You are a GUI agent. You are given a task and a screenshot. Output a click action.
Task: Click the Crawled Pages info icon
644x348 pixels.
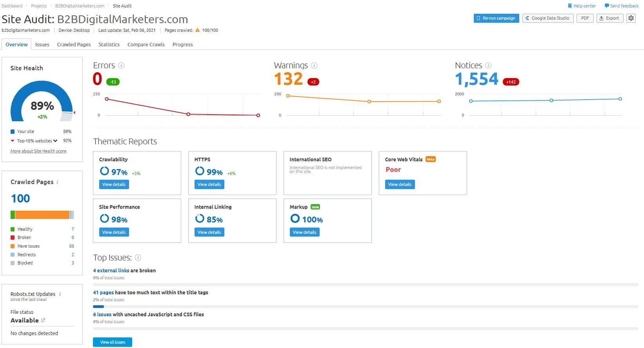[x=58, y=182]
